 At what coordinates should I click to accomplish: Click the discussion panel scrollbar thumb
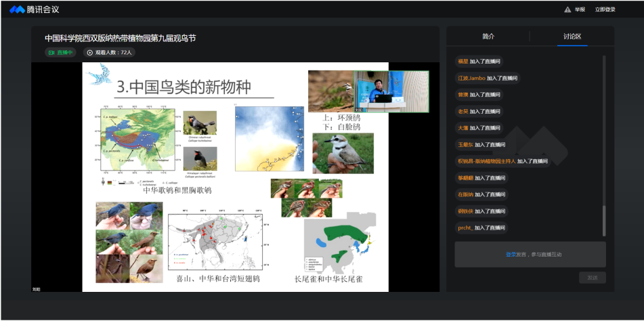pyautogui.click(x=604, y=220)
